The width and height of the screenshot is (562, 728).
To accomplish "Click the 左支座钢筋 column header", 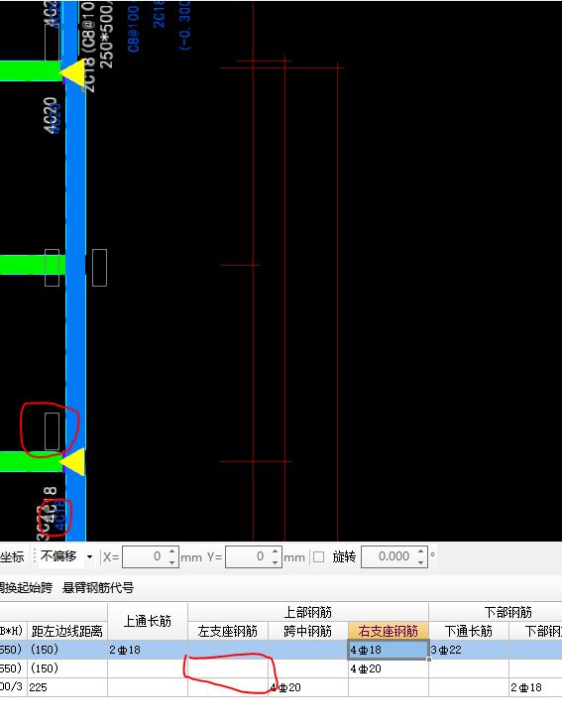I will [x=227, y=631].
